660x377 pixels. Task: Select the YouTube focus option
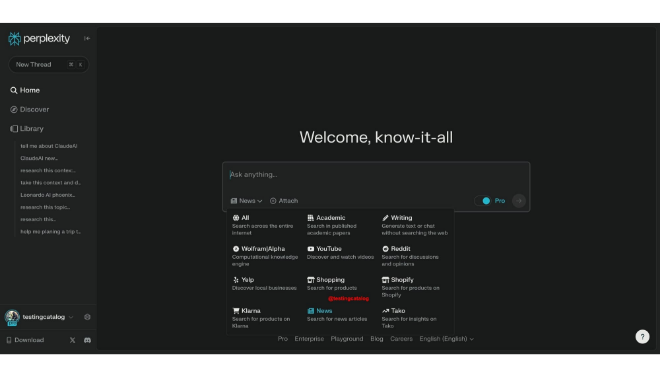pos(340,253)
